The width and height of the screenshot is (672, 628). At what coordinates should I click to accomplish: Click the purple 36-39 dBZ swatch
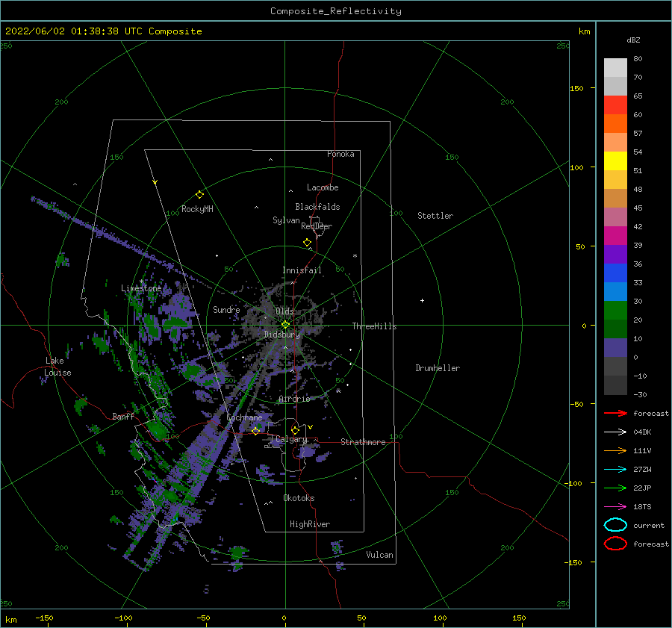click(x=615, y=255)
